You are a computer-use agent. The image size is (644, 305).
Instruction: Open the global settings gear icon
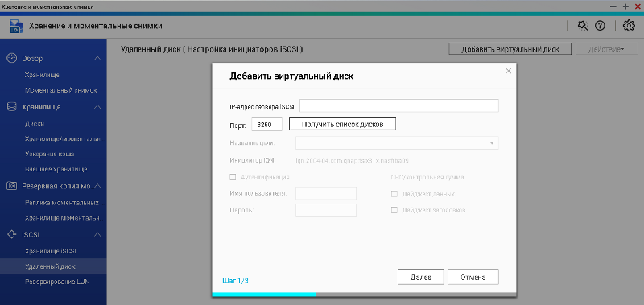pos(629,26)
